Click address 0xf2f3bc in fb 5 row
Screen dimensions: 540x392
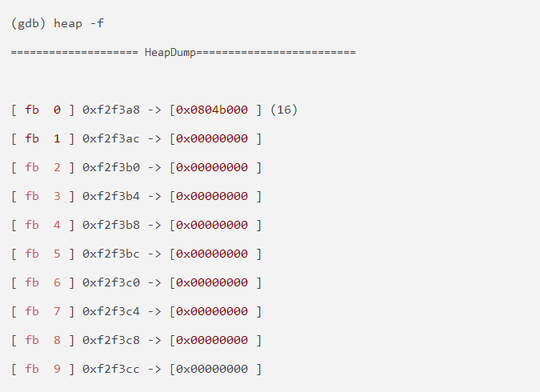(x=110, y=254)
